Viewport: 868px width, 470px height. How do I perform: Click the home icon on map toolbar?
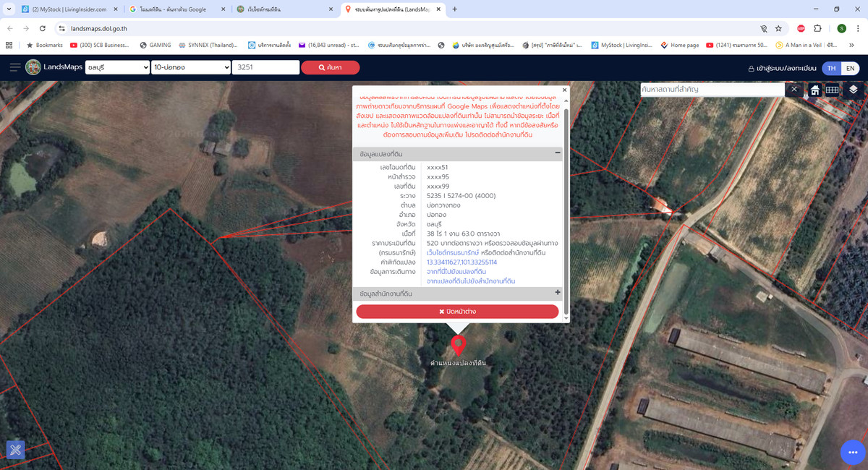(814, 90)
